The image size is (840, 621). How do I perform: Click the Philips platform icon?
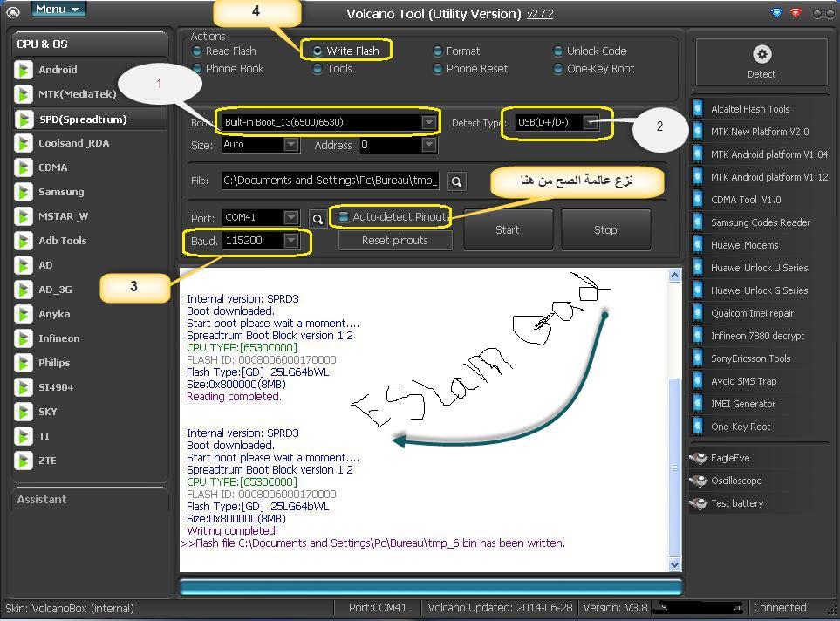pyautogui.click(x=23, y=363)
